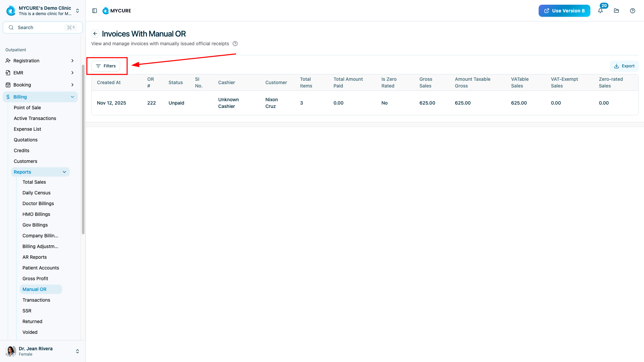Focus the Search field in sidebar

click(43, 27)
